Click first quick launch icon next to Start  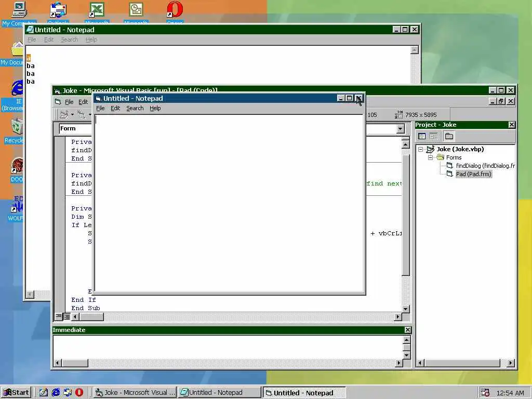pyautogui.click(x=44, y=393)
